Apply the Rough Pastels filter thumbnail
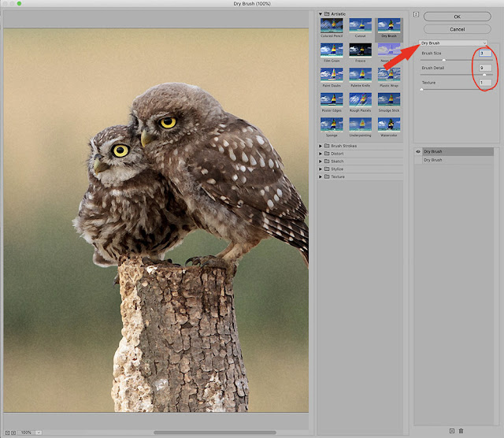 (360, 100)
